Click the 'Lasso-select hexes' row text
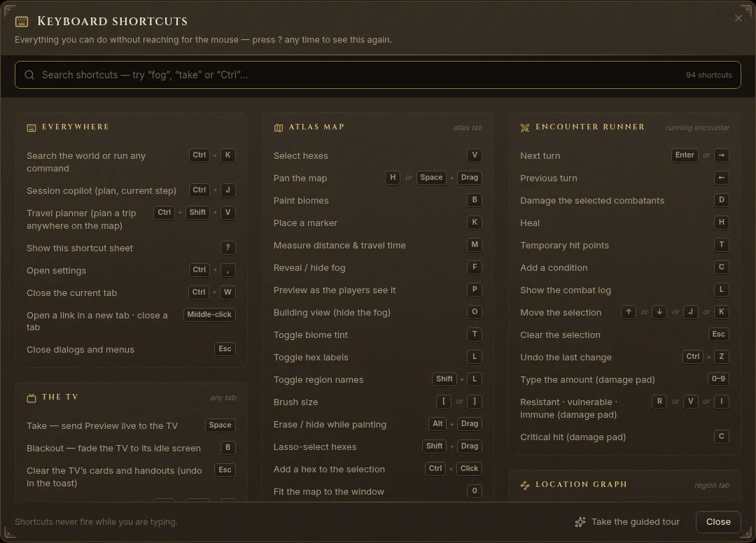Screen dimensions: 756x543 315,446
